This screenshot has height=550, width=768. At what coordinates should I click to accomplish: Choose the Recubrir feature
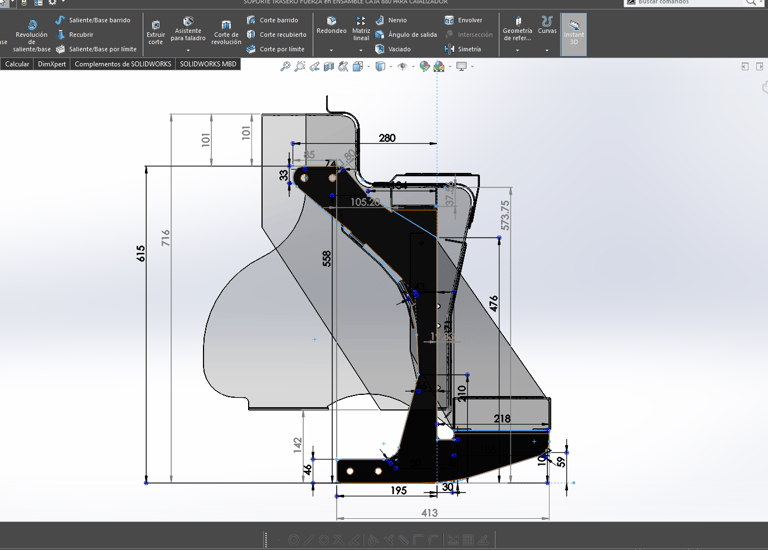pyautogui.click(x=74, y=35)
